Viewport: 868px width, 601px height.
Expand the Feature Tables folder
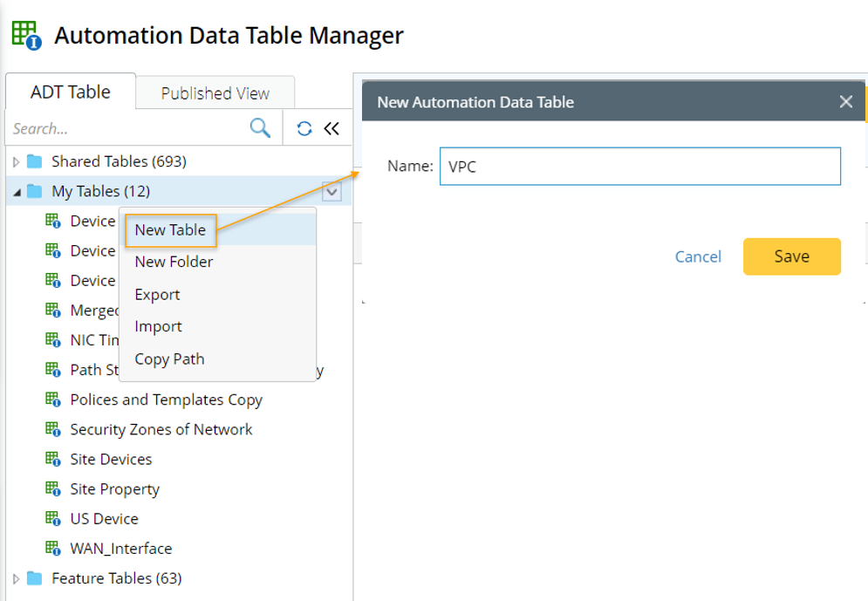click(16, 579)
